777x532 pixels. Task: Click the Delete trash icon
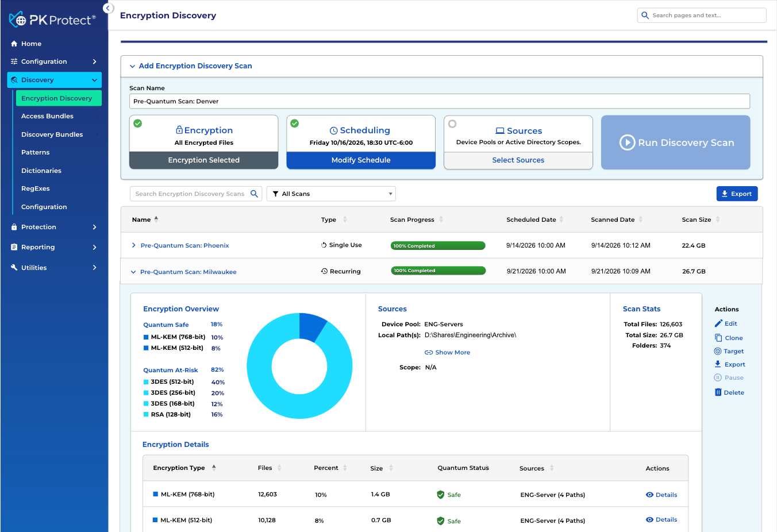[718, 392]
